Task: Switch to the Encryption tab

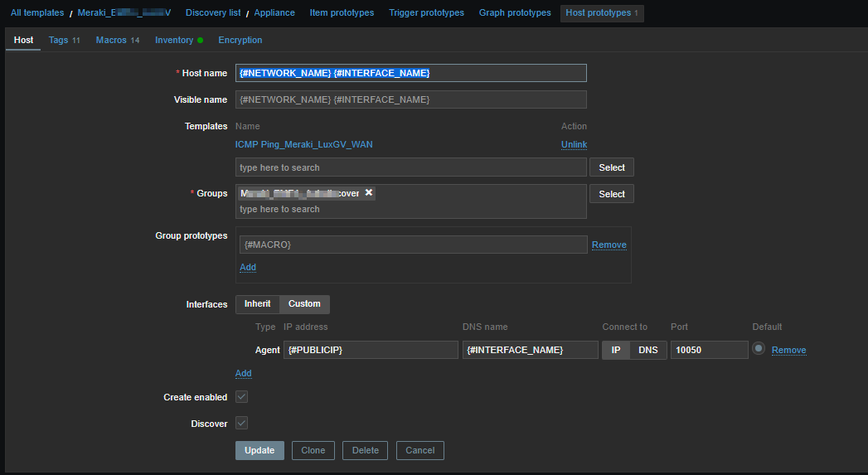Action: pos(240,40)
